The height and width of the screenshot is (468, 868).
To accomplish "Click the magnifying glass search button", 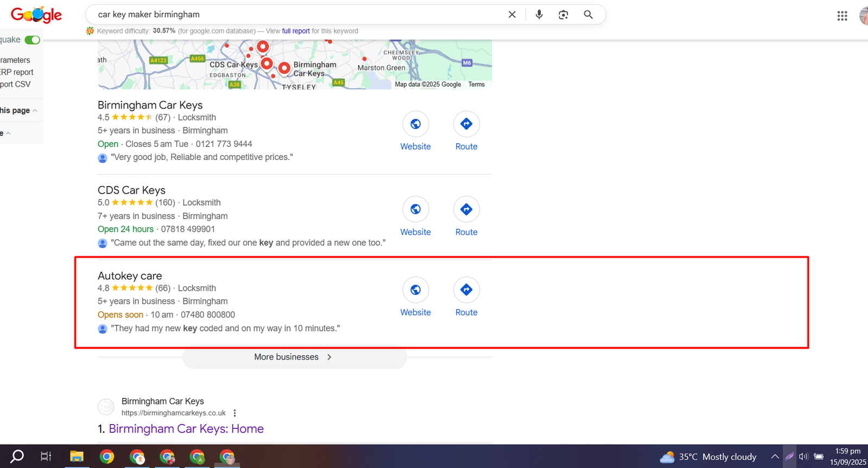I will 588,15.
